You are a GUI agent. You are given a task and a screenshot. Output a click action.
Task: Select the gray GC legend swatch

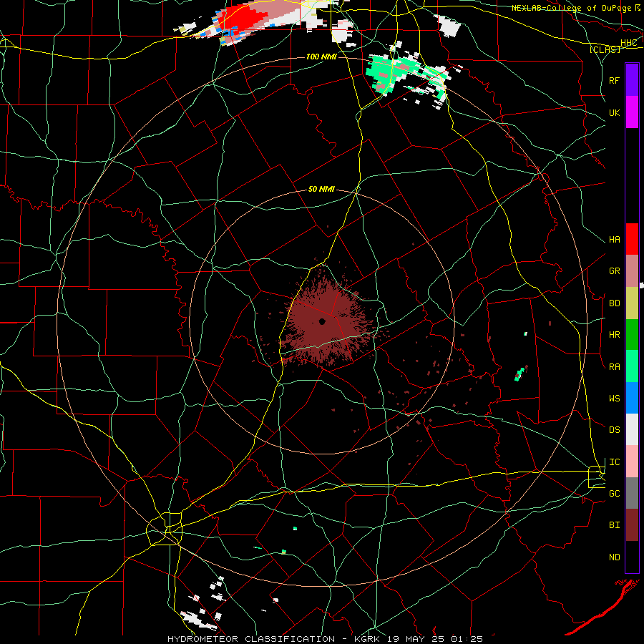click(632, 493)
